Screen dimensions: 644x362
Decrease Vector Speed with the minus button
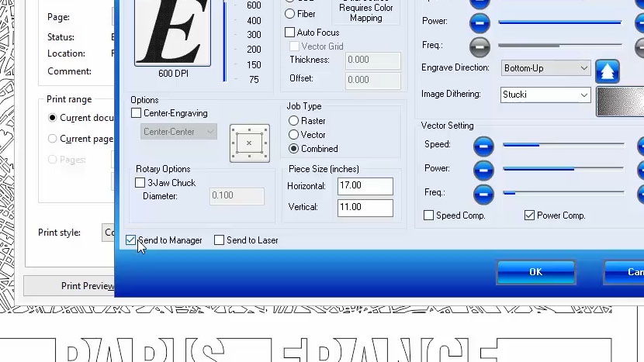click(483, 146)
